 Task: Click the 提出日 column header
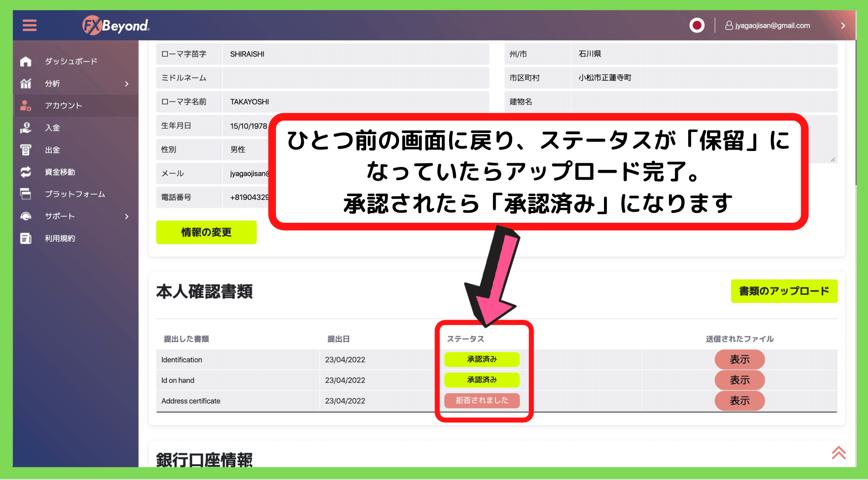(338, 339)
